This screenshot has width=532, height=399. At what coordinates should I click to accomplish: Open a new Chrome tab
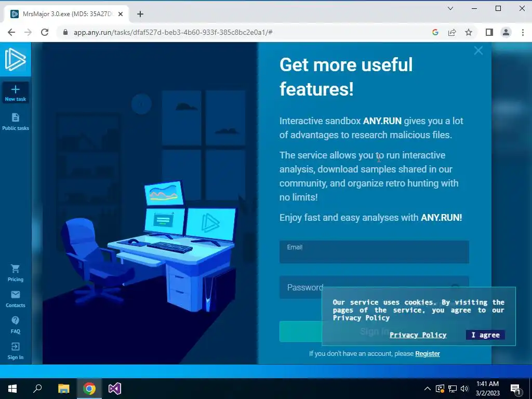tap(140, 14)
